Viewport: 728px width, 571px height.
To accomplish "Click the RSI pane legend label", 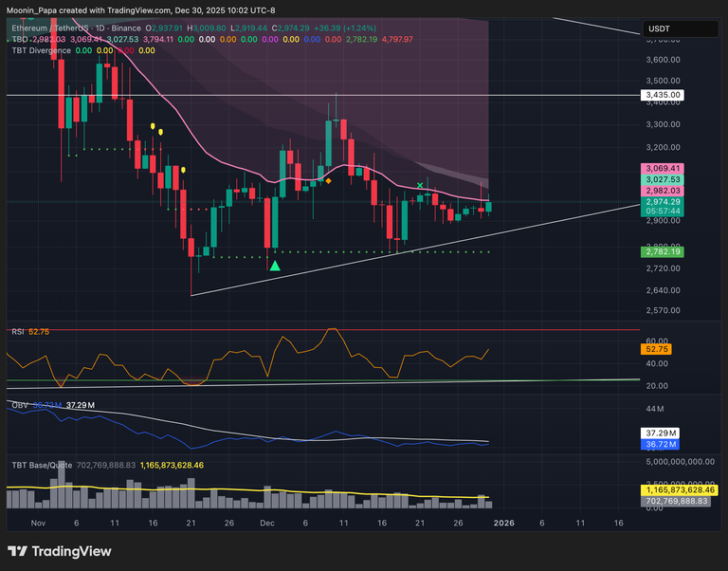I will (17, 331).
